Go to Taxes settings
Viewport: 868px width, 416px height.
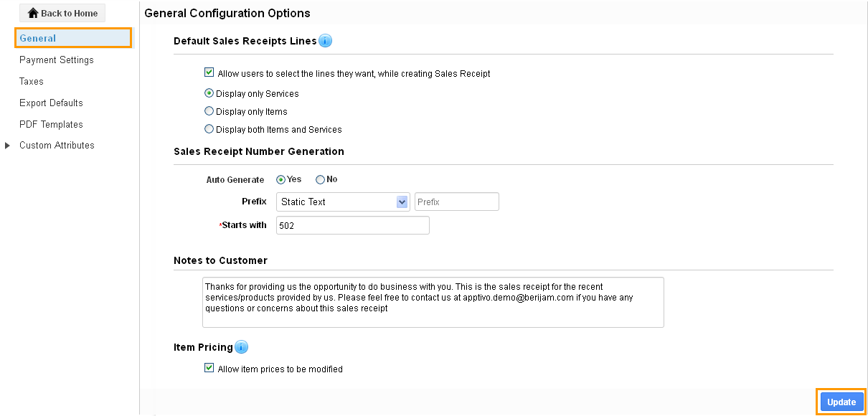click(x=32, y=82)
